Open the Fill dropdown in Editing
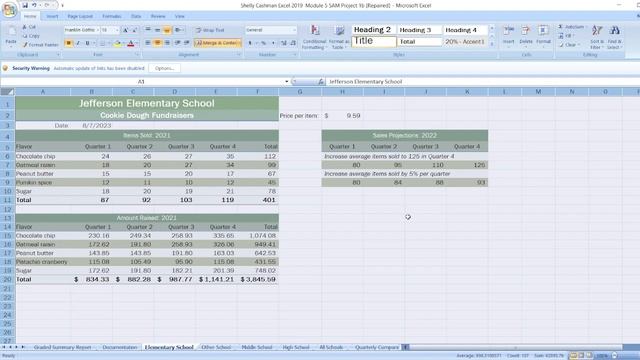Image resolution: width=640 pixels, height=360 pixels. pyautogui.click(x=567, y=36)
